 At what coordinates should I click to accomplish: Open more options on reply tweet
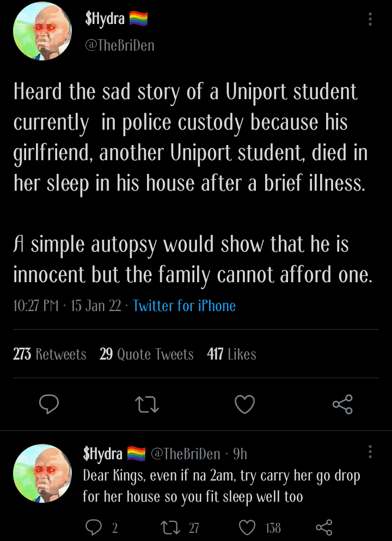[370, 452]
